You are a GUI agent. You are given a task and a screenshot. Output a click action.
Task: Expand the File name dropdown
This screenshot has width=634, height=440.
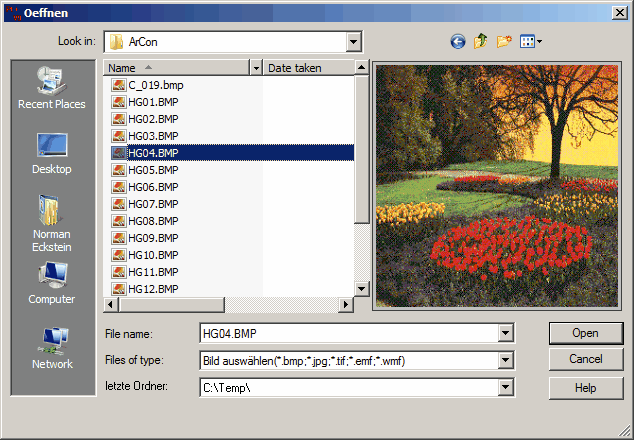click(505, 334)
